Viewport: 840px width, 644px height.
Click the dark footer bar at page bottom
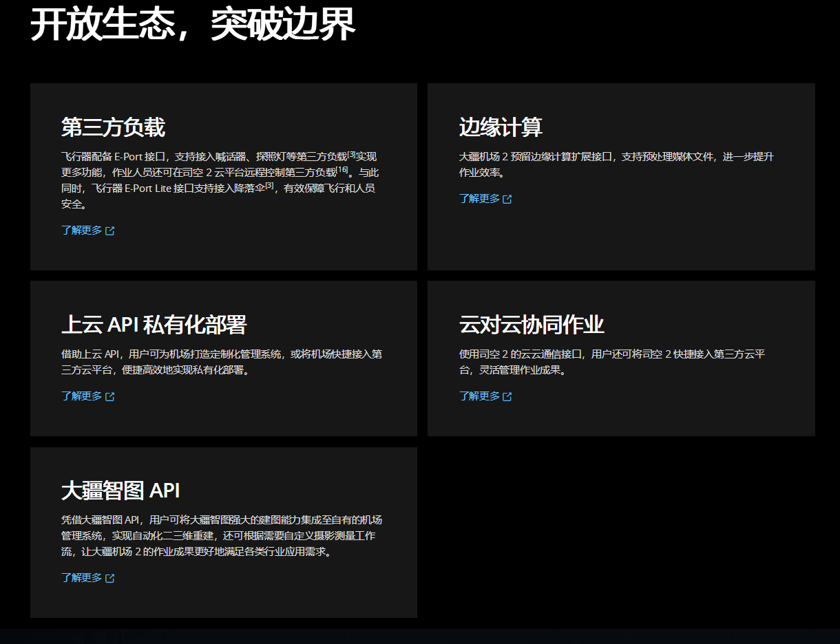click(x=420, y=638)
